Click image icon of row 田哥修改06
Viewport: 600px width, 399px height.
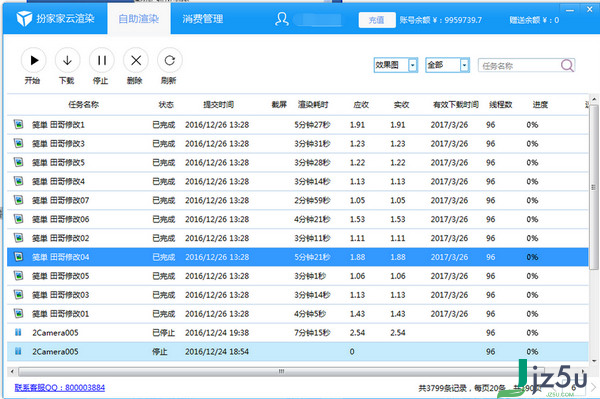tap(18, 219)
